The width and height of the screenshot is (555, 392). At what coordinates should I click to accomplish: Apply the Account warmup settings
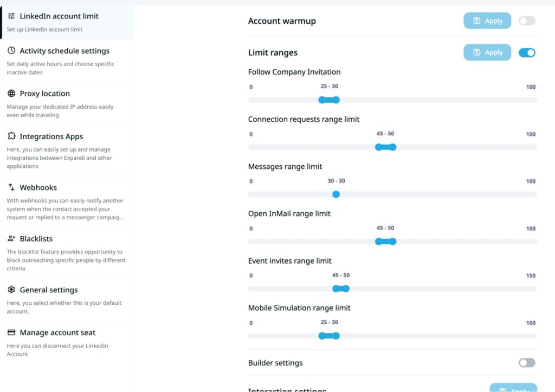click(x=487, y=21)
